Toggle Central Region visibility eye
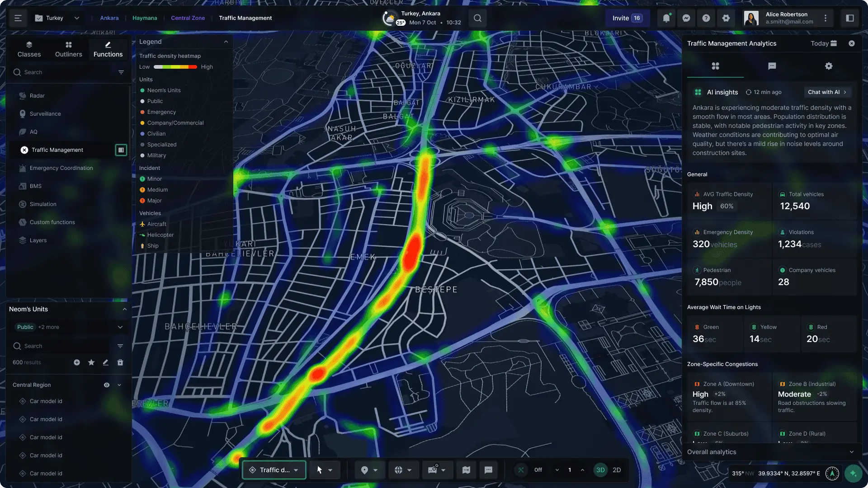 tap(107, 385)
